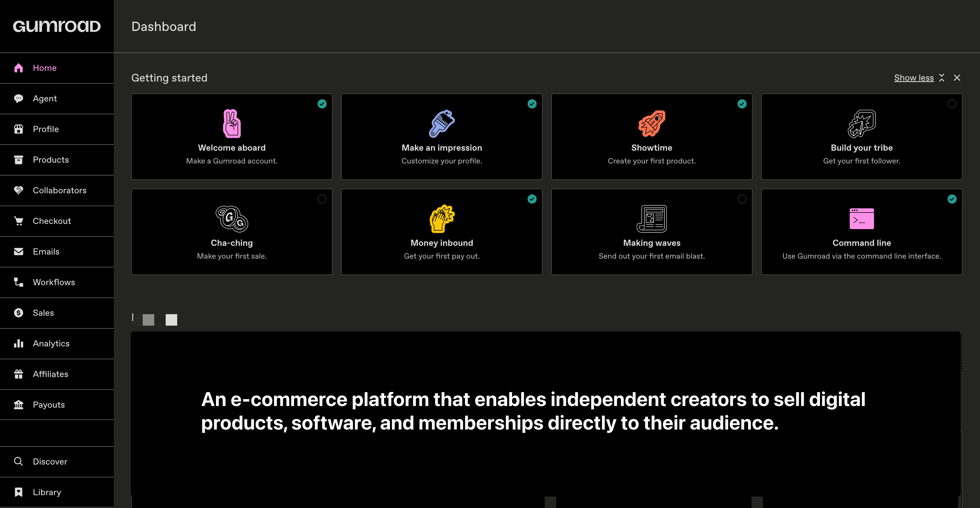Click the Emails envelope icon

click(x=18, y=252)
